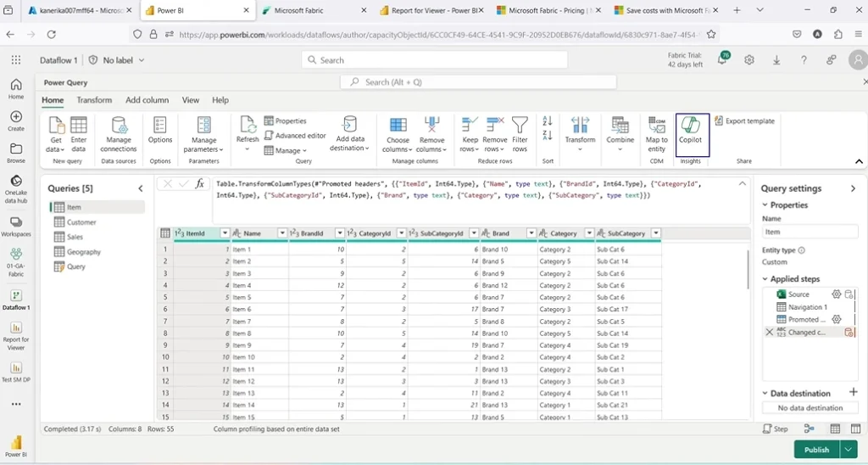
Task: Collapse the Queries pane
Action: (141, 188)
